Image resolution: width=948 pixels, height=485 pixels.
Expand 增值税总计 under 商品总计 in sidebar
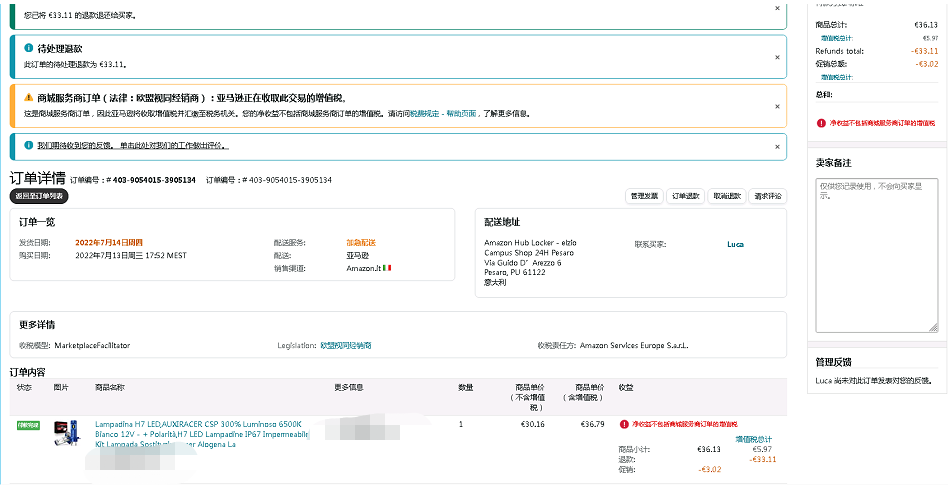(x=836, y=38)
